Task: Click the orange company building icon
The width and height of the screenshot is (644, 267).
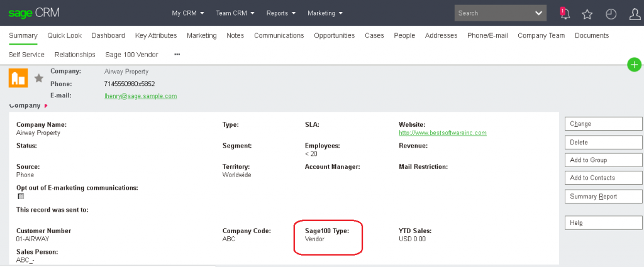Action: 18,78
